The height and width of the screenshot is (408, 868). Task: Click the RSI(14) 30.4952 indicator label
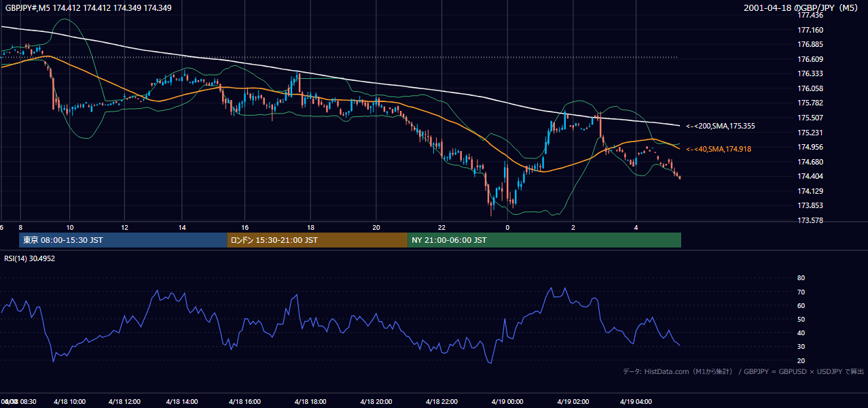[30, 258]
